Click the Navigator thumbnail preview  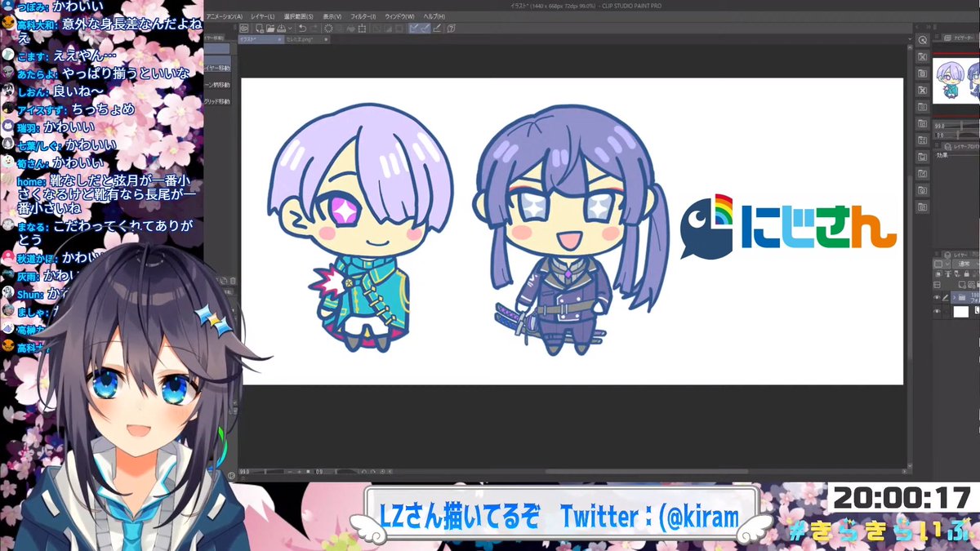pyautogui.click(x=956, y=82)
